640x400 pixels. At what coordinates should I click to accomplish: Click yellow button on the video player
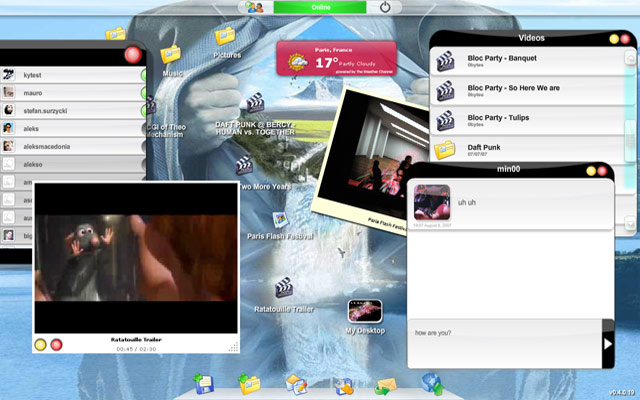40,345
